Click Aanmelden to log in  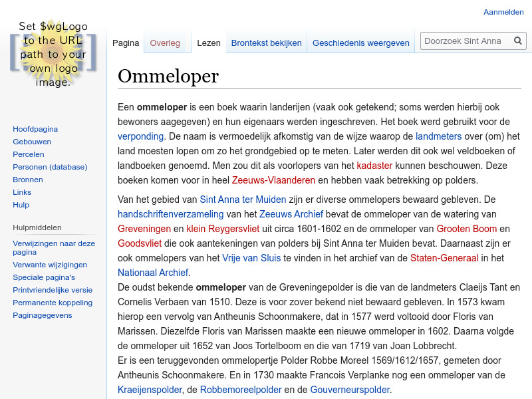(503, 11)
